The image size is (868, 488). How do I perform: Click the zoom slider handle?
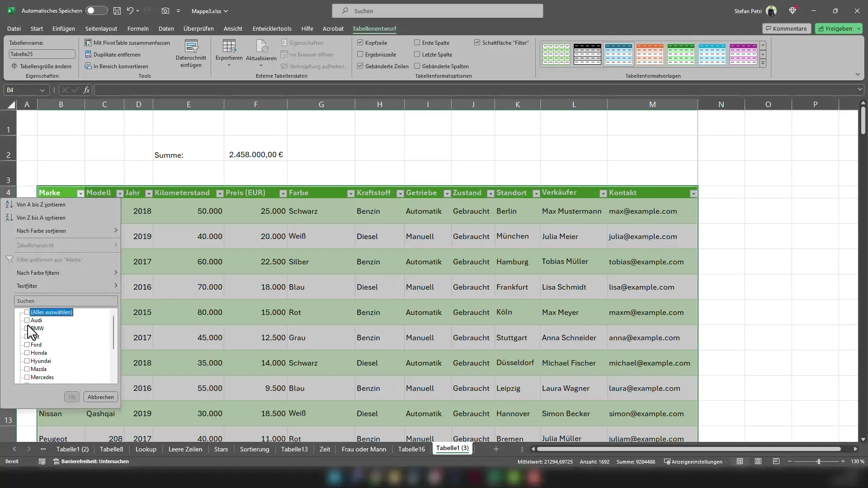(818, 461)
